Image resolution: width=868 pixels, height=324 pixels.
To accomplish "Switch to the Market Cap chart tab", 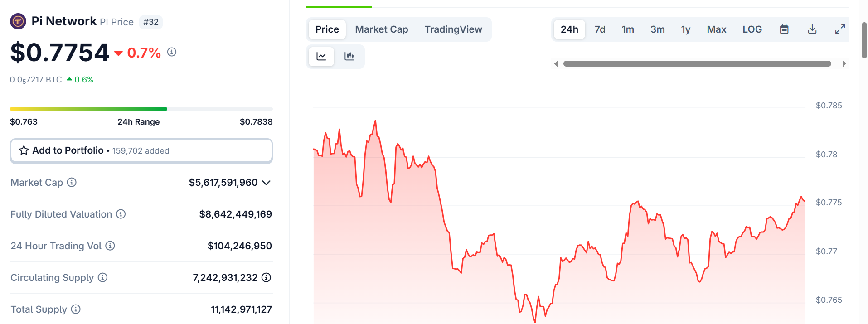I will tap(382, 29).
